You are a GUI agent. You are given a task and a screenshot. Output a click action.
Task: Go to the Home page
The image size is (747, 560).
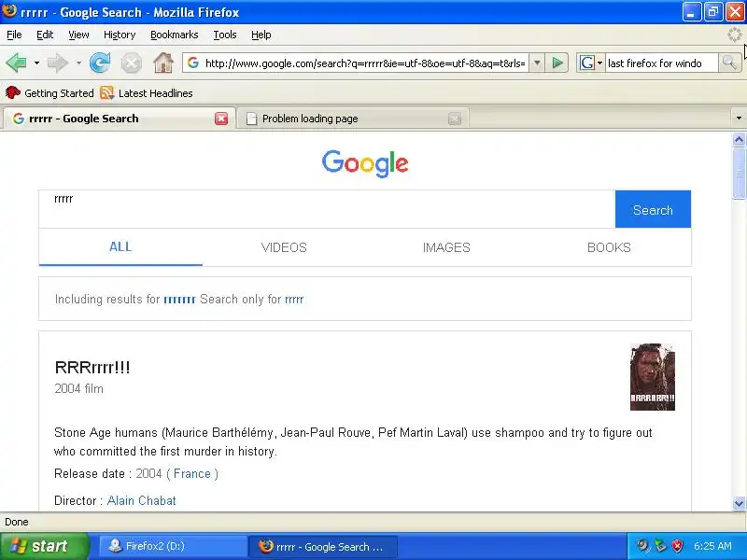coord(162,63)
